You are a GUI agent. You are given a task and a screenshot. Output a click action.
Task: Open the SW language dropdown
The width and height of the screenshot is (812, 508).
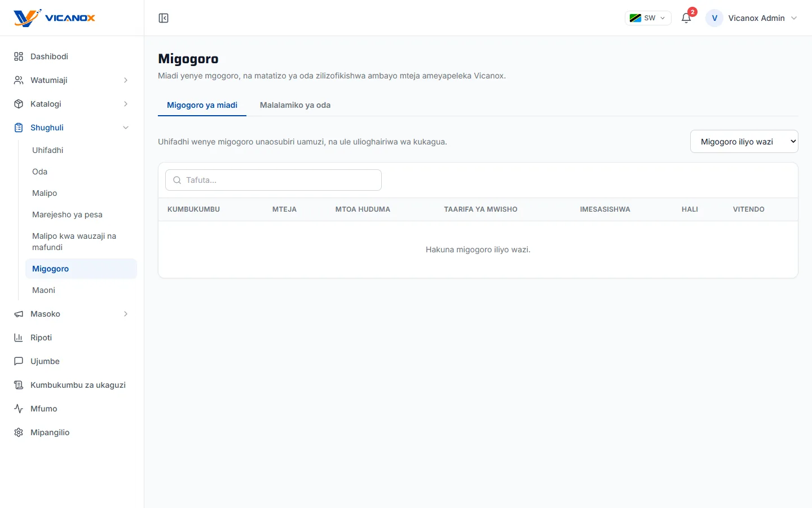click(648, 18)
